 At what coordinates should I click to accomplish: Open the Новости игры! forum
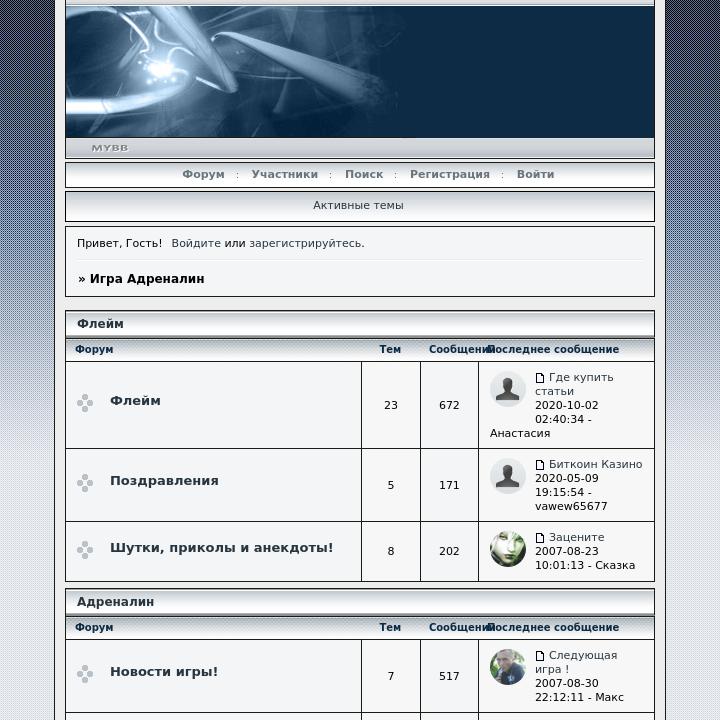coord(164,672)
